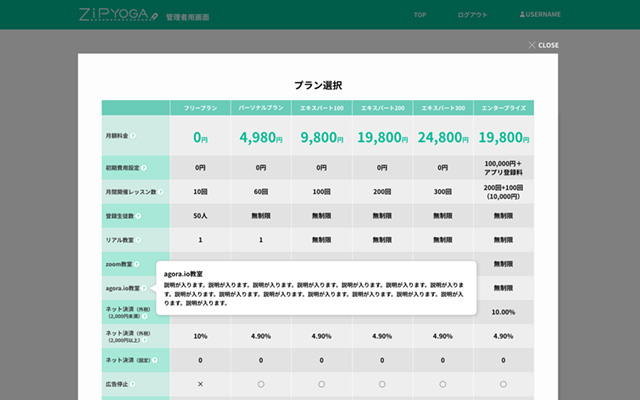Viewport: 640px width, 400px height.
Task: Choose the エキスパート200 plan header
Action: pyautogui.click(x=383, y=107)
